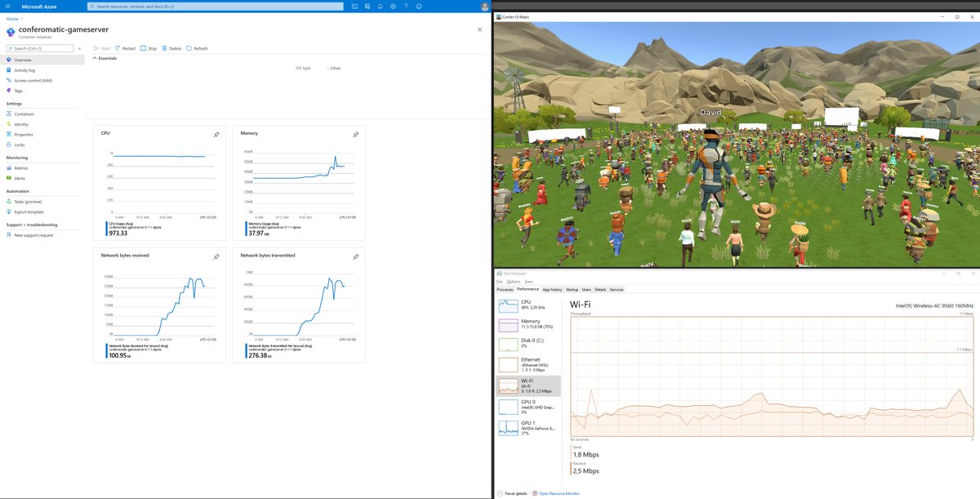This screenshot has height=499, width=980.
Task: Click Refresh in the container toolbar
Action: coord(197,48)
